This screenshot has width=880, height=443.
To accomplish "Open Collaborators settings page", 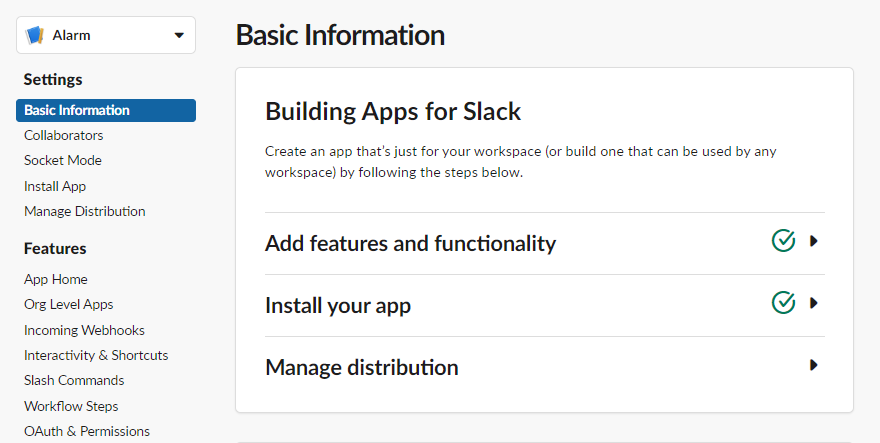I will tap(63, 135).
